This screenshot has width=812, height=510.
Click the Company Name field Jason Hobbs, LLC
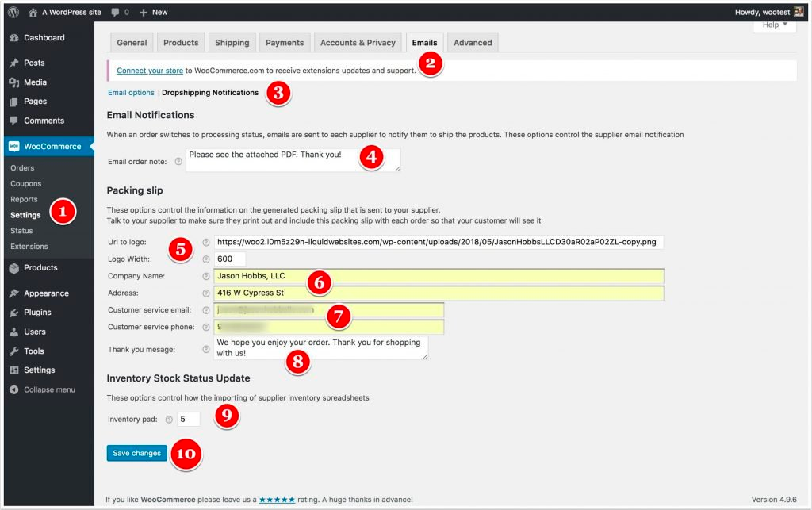(439, 277)
